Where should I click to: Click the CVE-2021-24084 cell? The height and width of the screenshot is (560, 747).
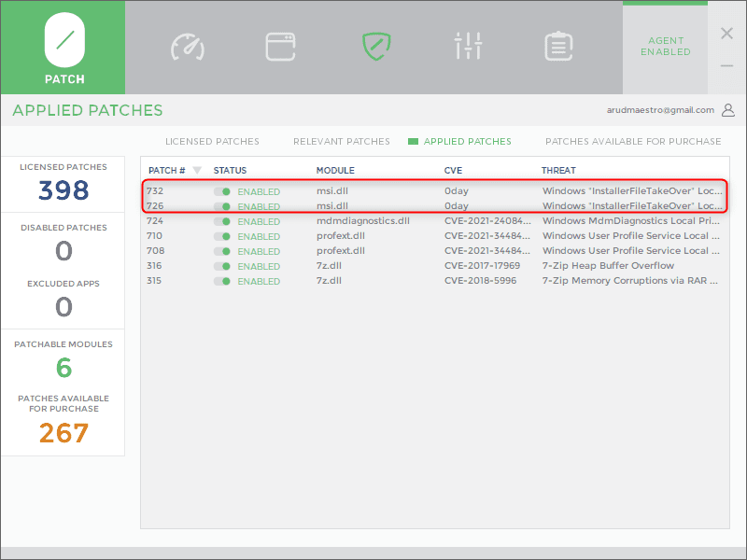tap(487, 220)
